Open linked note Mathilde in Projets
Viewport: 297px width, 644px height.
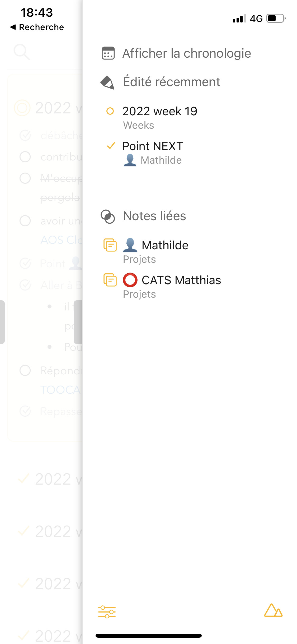[165, 245]
